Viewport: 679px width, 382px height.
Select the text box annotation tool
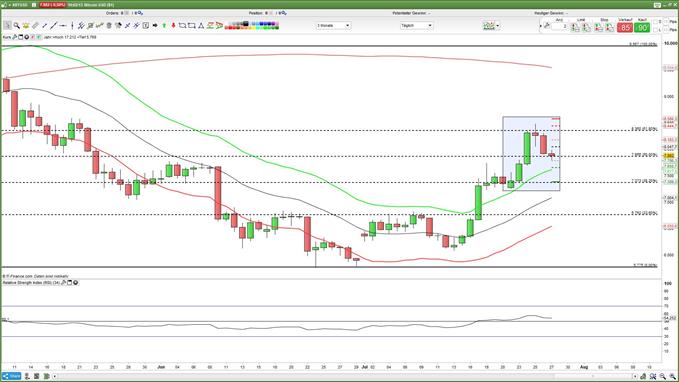click(146, 26)
